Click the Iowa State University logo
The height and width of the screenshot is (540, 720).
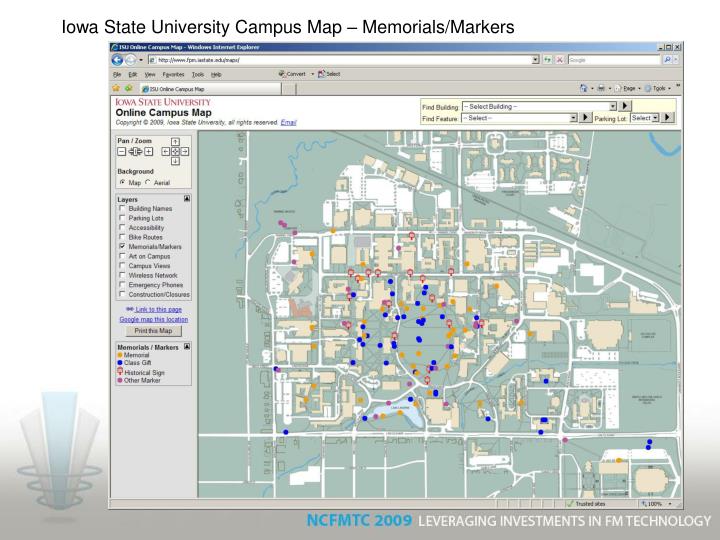point(163,102)
